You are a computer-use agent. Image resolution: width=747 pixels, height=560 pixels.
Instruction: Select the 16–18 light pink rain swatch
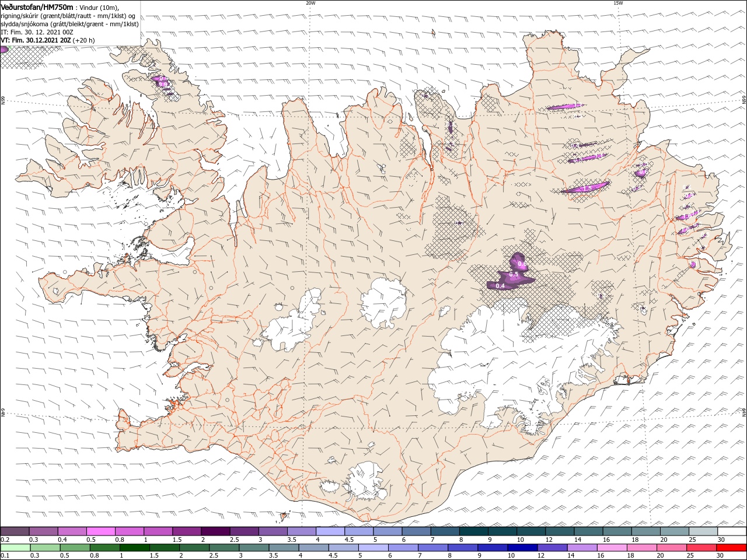[612, 548]
